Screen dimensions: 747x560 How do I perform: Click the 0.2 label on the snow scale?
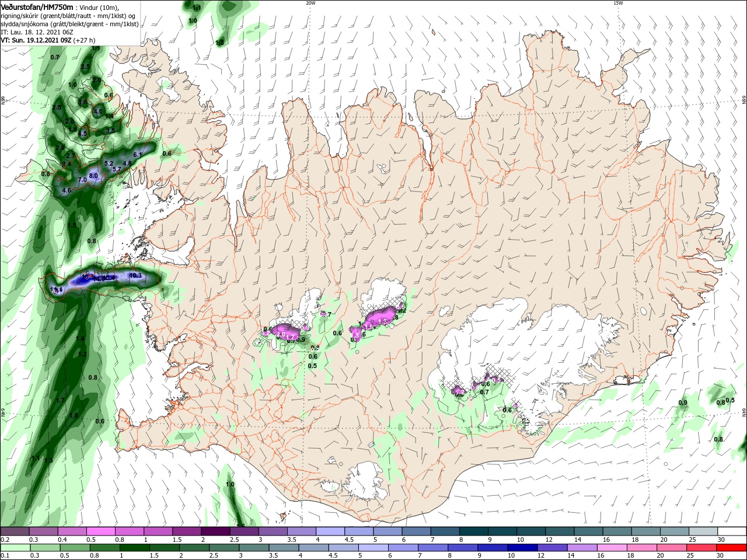tap(5, 539)
